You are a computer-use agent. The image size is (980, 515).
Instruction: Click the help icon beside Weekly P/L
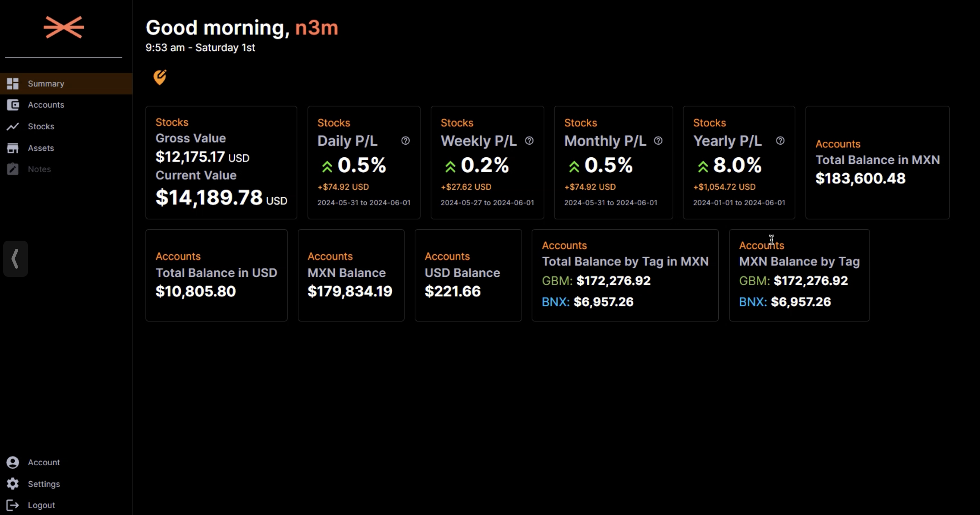pyautogui.click(x=529, y=141)
